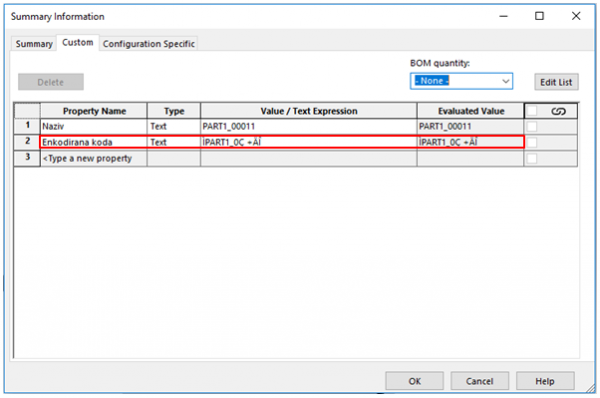Open Help for Summary Information

[x=545, y=381]
